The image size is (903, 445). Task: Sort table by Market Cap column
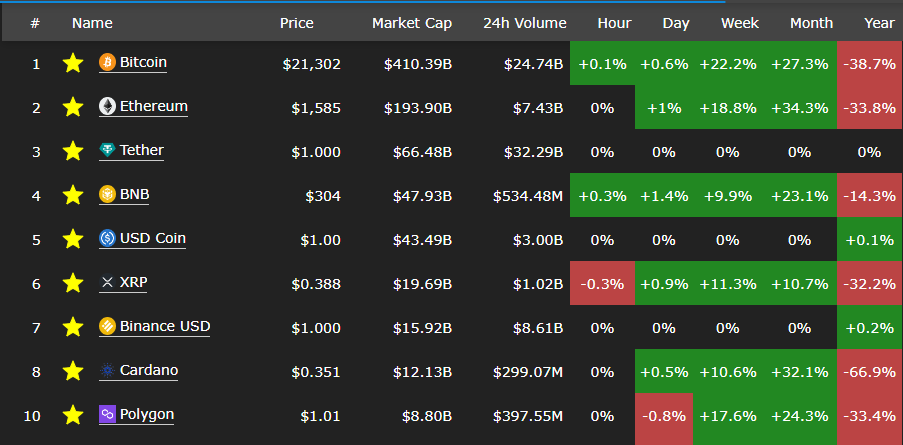pos(412,23)
